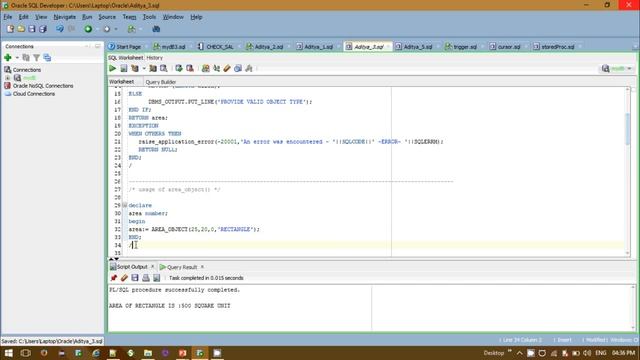Open the Source menu
The width and height of the screenshot is (640, 360).
[107, 17]
